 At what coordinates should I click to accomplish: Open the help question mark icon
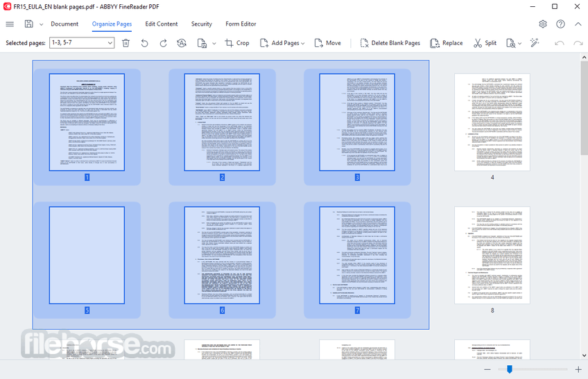(x=561, y=24)
